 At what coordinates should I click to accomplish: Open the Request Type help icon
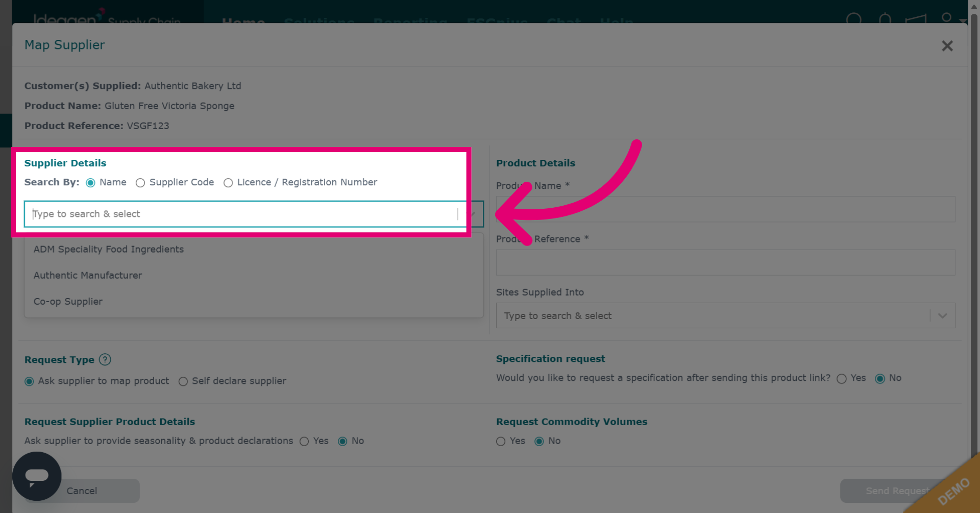pyautogui.click(x=105, y=360)
